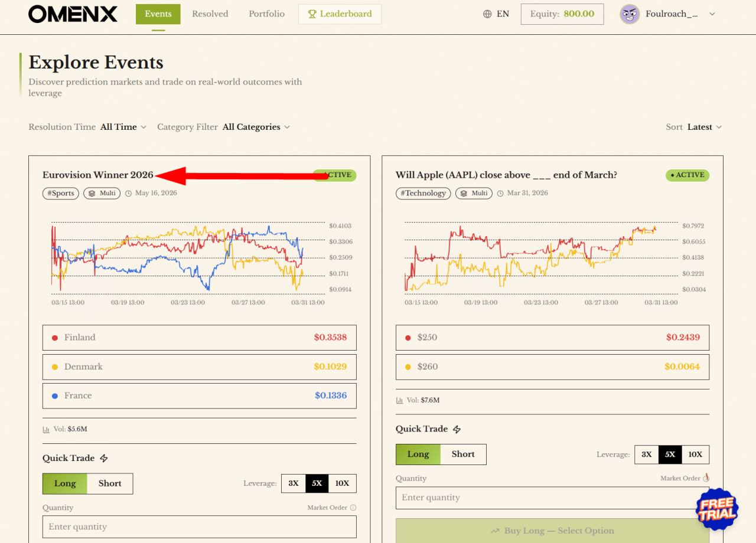This screenshot has width=756, height=543.
Task: Click the $260 price $0.0064
Action: (x=682, y=367)
